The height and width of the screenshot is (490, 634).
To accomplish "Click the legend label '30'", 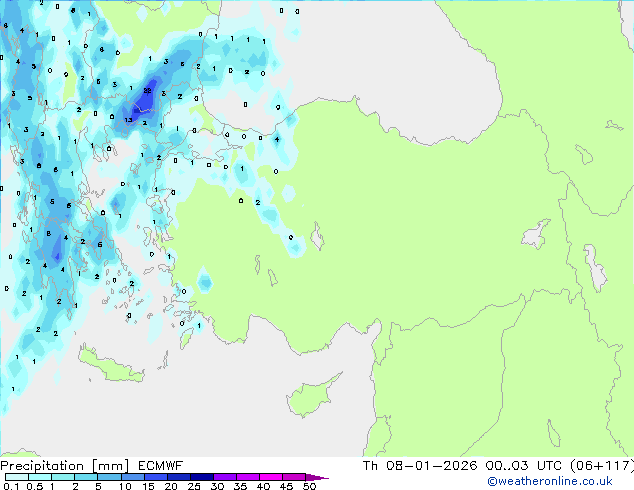I will [217, 486].
